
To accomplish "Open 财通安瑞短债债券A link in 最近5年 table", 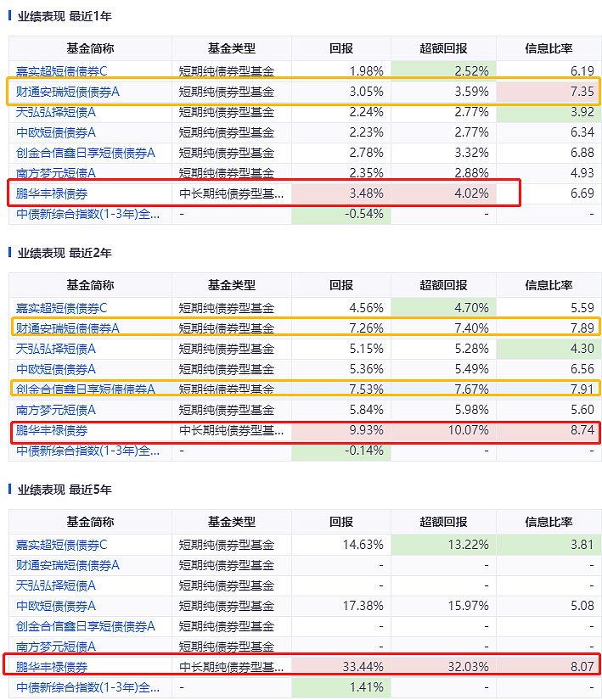I will (68, 566).
